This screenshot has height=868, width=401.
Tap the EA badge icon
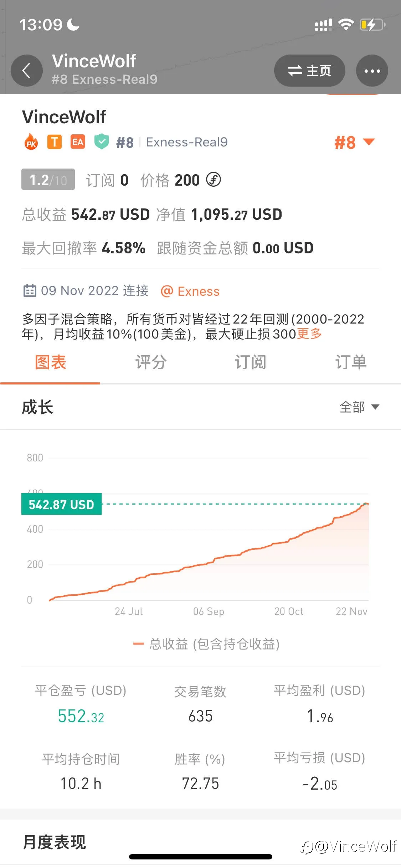tap(78, 142)
